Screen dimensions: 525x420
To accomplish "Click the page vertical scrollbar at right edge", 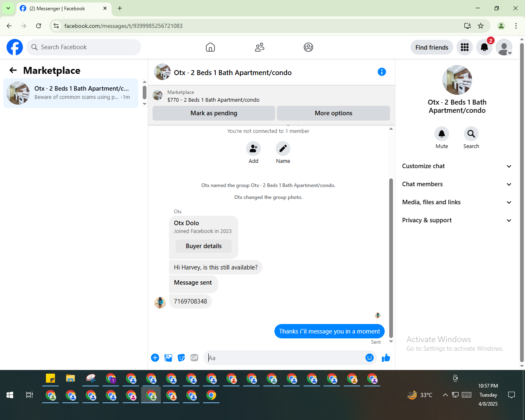I will (x=522, y=202).
